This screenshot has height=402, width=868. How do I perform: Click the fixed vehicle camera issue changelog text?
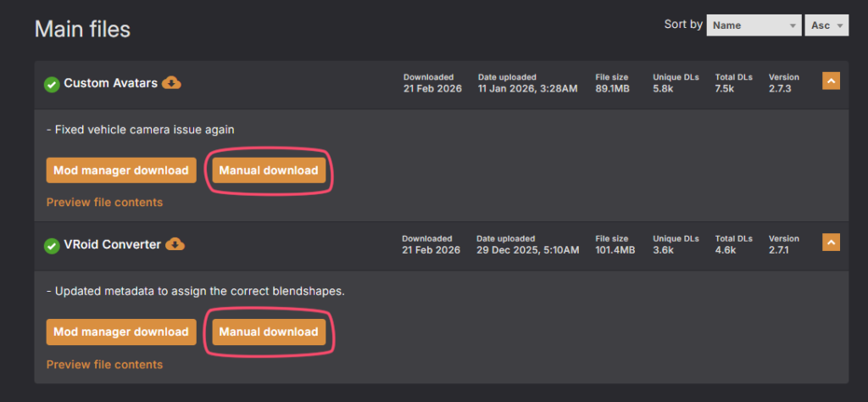point(140,130)
